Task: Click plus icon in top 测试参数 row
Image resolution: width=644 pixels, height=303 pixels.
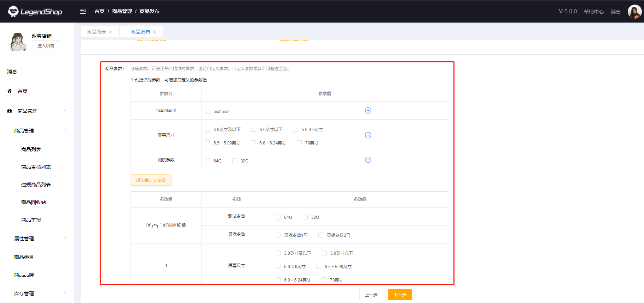Action: click(368, 160)
